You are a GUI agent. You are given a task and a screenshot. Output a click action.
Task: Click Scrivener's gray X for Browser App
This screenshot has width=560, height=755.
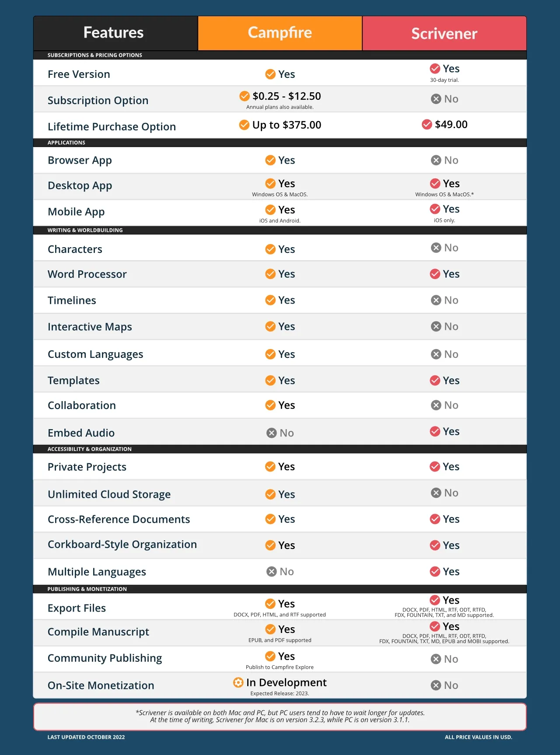click(436, 161)
